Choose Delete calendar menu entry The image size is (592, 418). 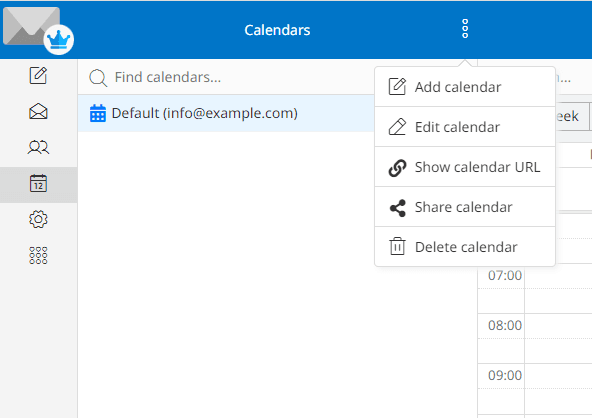tap(465, 247)
